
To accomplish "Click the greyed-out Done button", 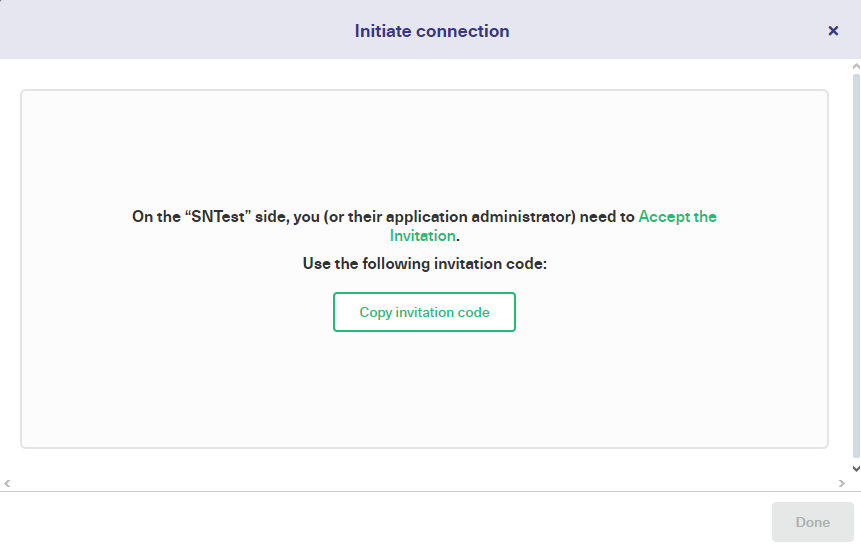I will [x=813, y=522].
